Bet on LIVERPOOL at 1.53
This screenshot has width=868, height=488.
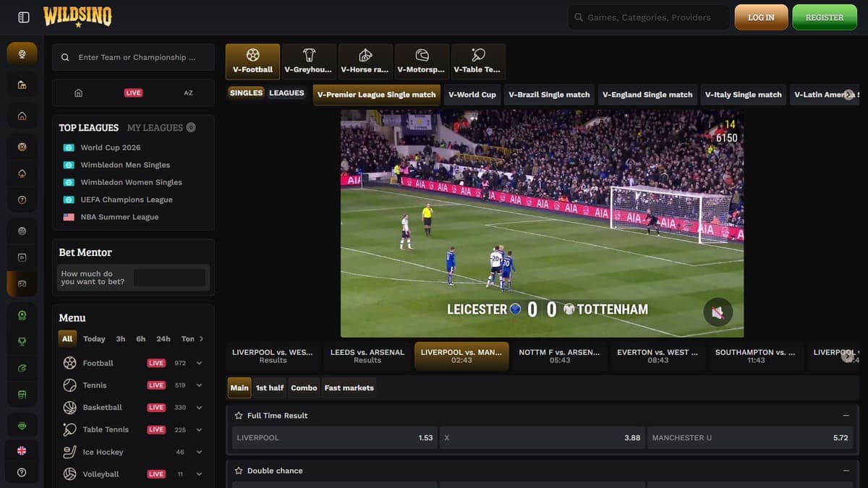pos(335,438)
